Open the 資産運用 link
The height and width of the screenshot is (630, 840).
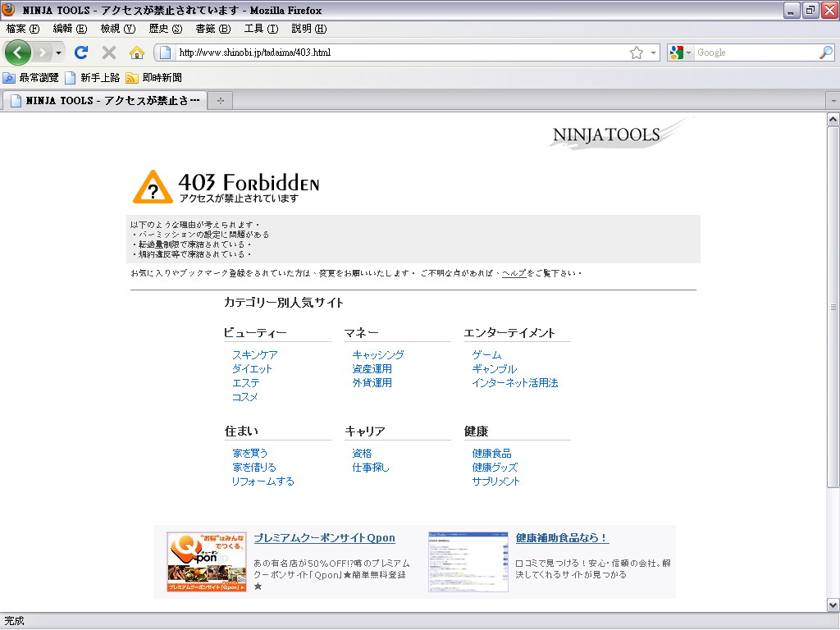pos(372,368)
